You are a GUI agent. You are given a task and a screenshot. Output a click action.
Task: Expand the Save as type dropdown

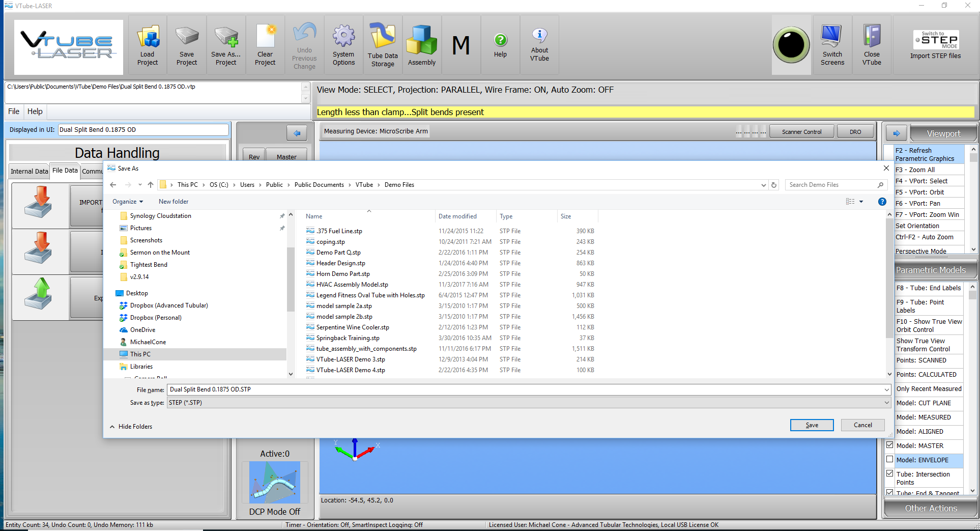887,403
